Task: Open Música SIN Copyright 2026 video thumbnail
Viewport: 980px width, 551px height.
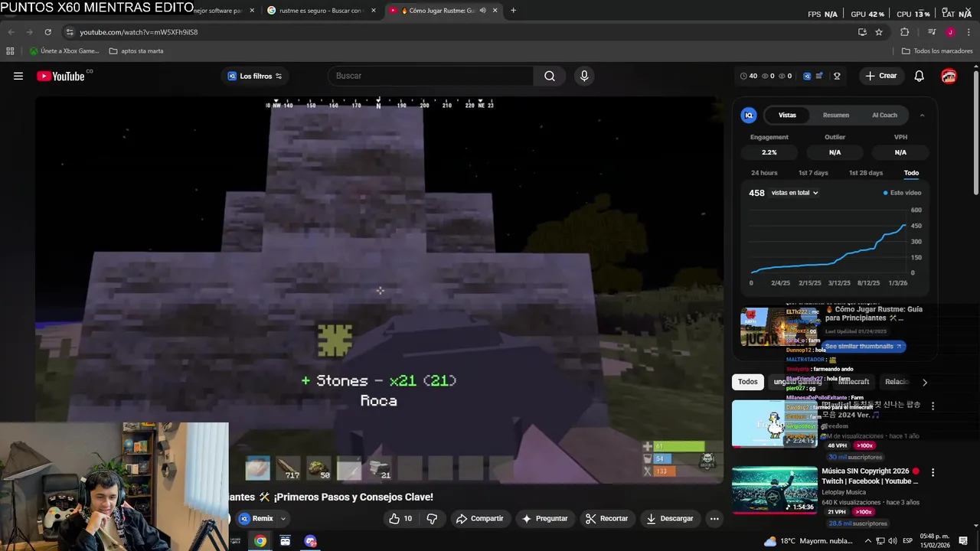Action: pos(774,489)
